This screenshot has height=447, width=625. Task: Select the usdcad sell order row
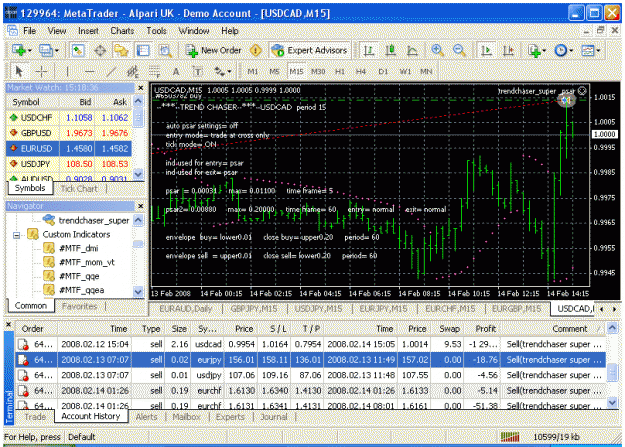311,344
